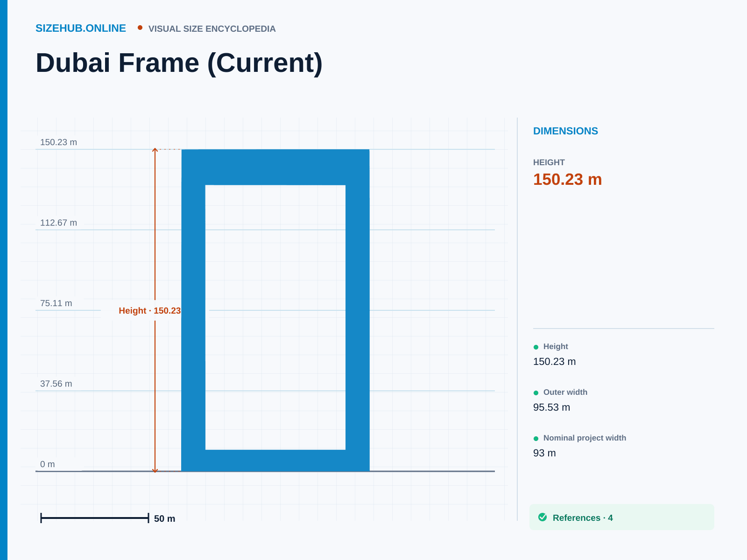Click the DIMENSIONS panel heading
This screenshot has height=560, width=747.
(565, 131)
